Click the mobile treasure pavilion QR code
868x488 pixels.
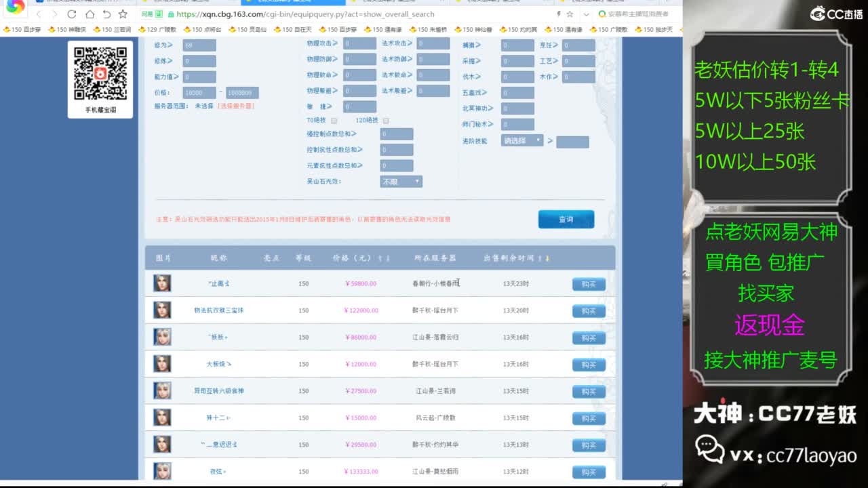[100, 73]
